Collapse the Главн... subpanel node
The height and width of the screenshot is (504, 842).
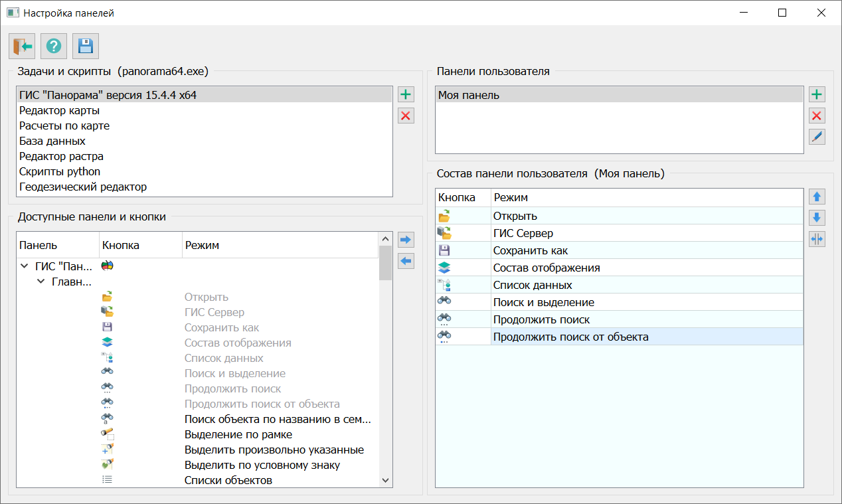tap(40, 282)
